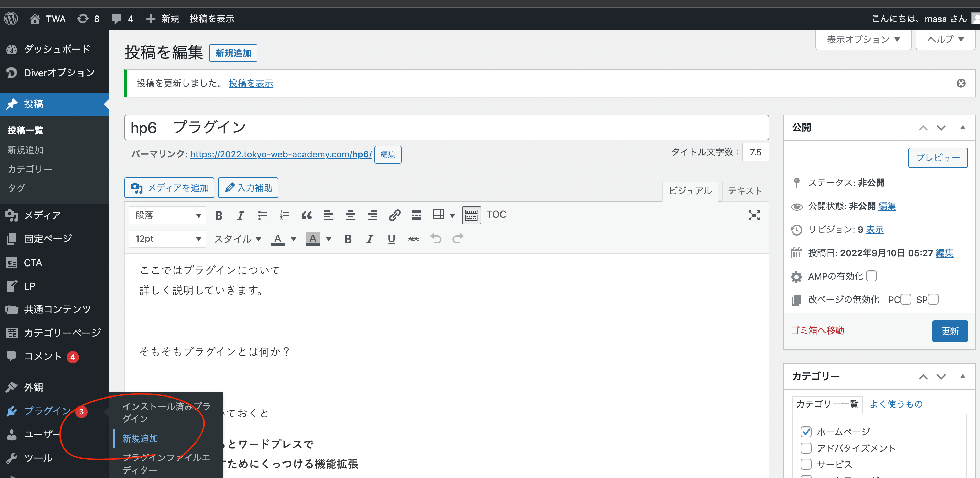Click the bold button in first toolbar row
This screenshot has width=980, height=478.
tap(219, 215)
